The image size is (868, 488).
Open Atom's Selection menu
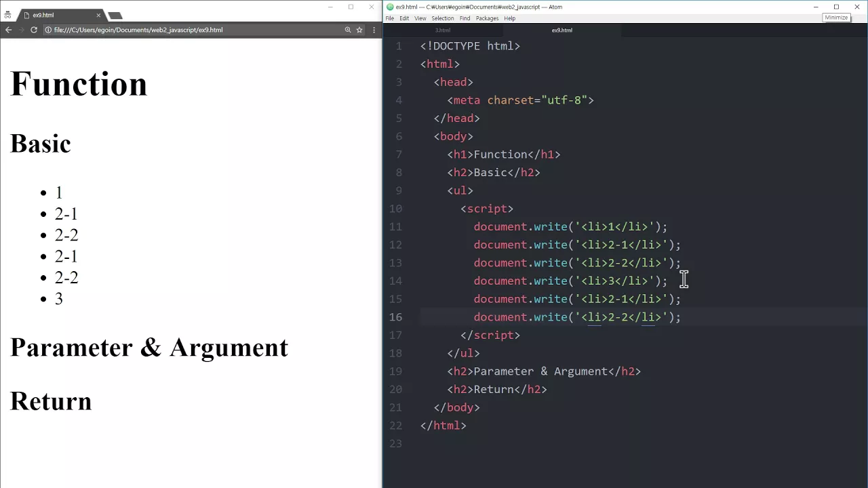point(443,18)
